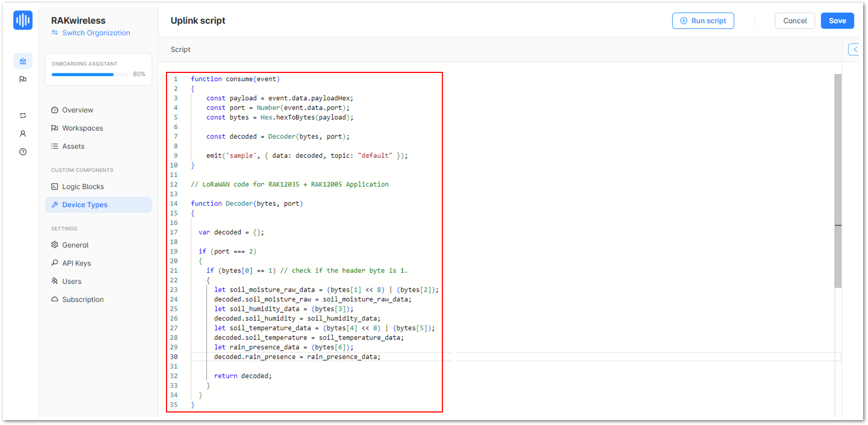The height and width of the screenshot is (425, 868).
Task: Open API Keys settings
Action: pyautogui.click(x=99, y=263)
